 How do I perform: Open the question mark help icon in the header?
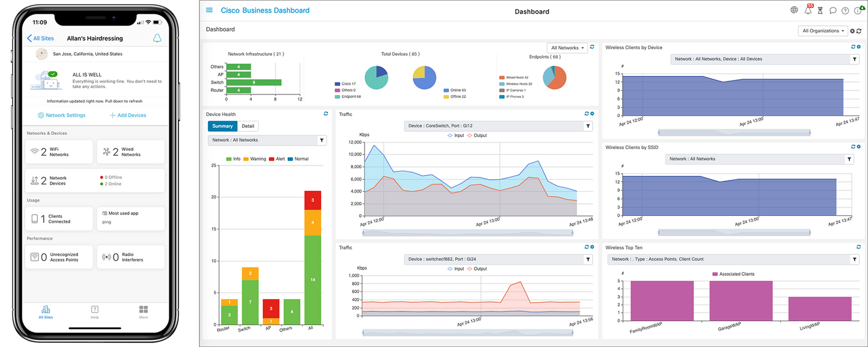point(845,10)
